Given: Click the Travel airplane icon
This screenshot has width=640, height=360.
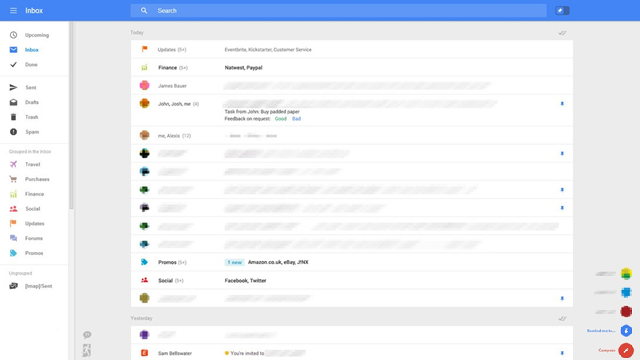Looking at the screenshot, I should (13, 164).
